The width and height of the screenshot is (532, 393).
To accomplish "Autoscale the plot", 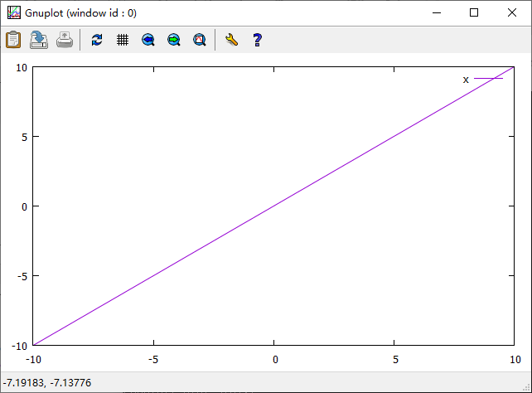I will 200,40.
